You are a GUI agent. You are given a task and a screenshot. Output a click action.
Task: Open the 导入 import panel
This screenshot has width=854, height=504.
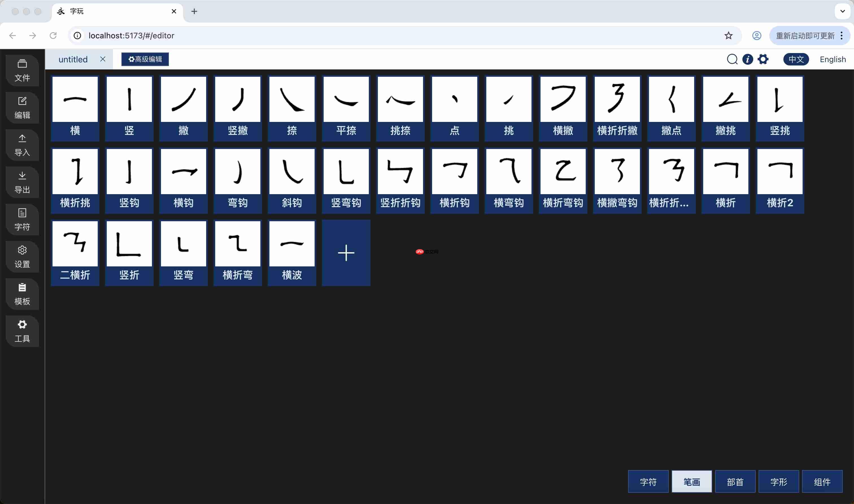point(22,145)
